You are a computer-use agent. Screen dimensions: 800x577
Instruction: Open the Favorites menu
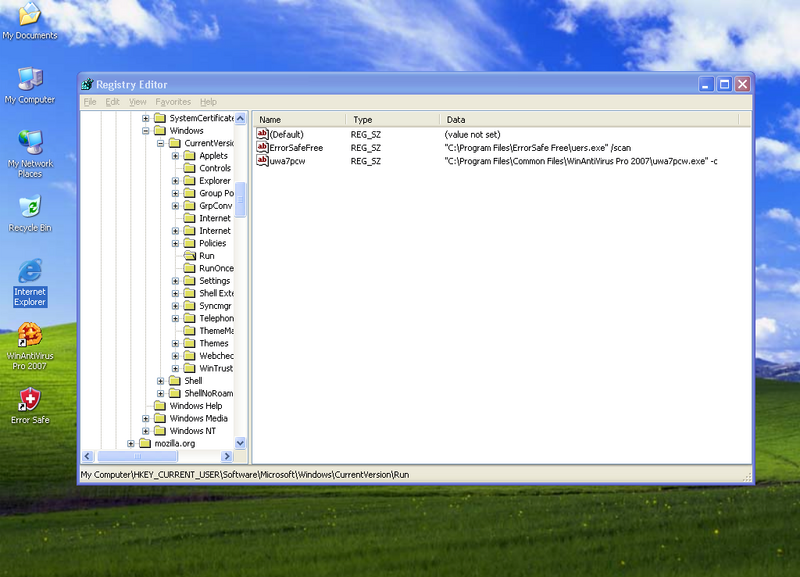click(x=173, y=102)
